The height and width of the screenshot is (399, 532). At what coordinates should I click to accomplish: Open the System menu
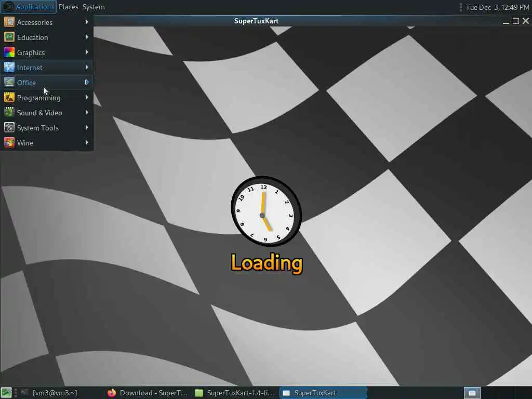click(x=94, y=7)
